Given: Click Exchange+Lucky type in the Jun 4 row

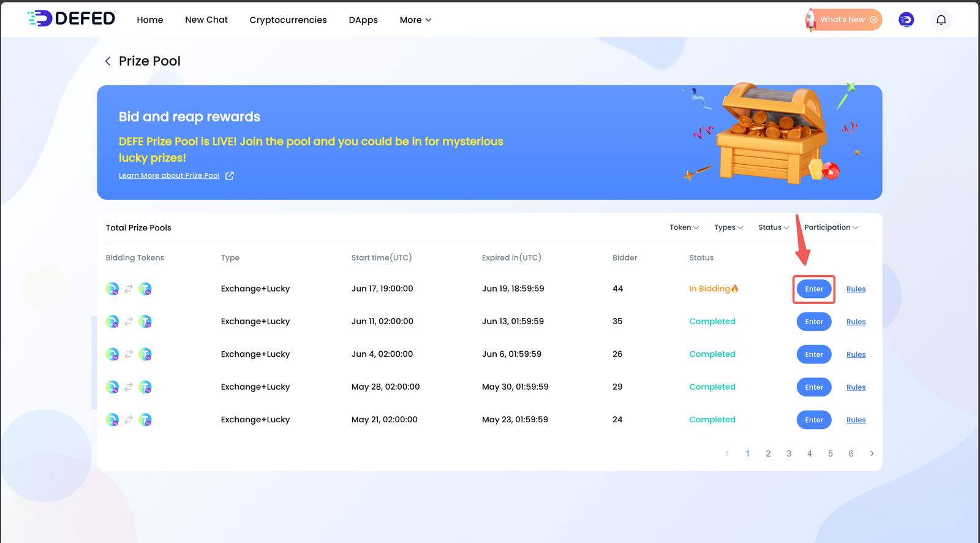Looking at the screenshot, I should pyautogui.click(x=255, y=354).
